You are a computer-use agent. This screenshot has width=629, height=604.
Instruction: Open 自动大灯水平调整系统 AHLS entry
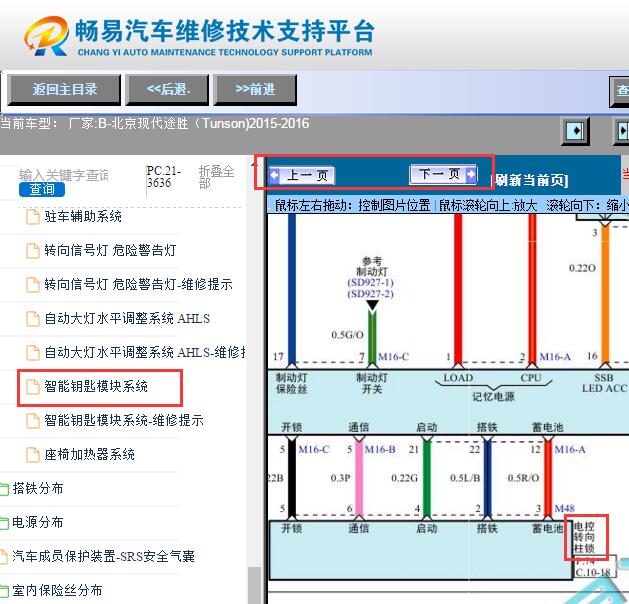127,318
